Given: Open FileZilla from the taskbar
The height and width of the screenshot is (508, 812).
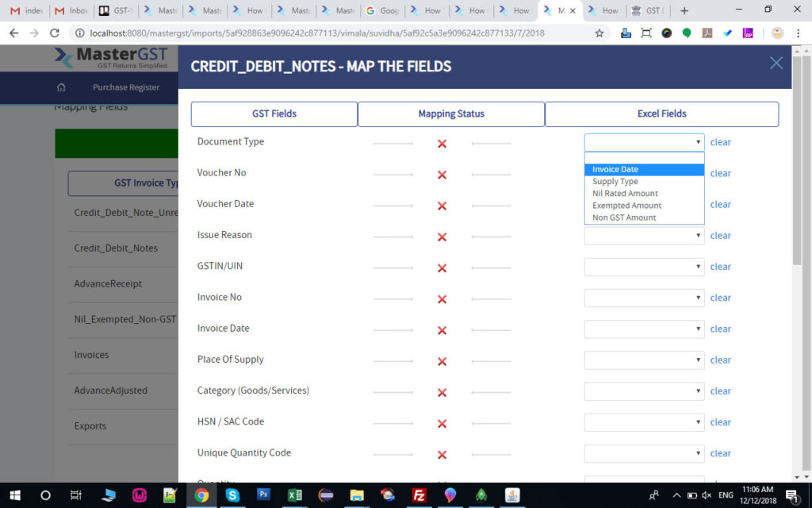Looking at the screenshot, I should 419,496.
